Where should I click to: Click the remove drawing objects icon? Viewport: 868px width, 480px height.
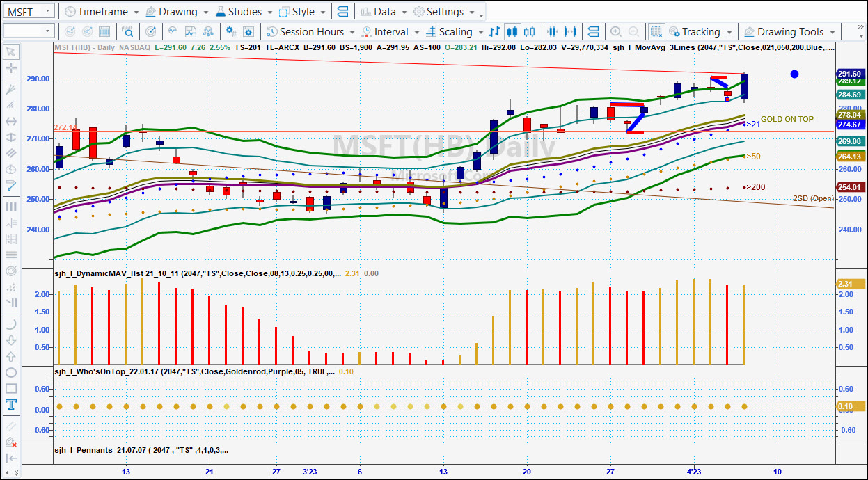10,442
